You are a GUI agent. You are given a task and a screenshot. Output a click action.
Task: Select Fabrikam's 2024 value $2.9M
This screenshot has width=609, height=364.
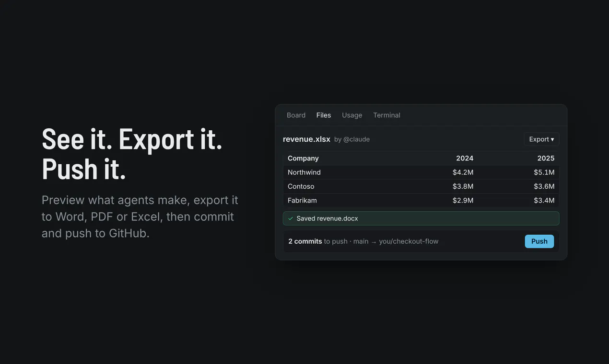point(463,200)
